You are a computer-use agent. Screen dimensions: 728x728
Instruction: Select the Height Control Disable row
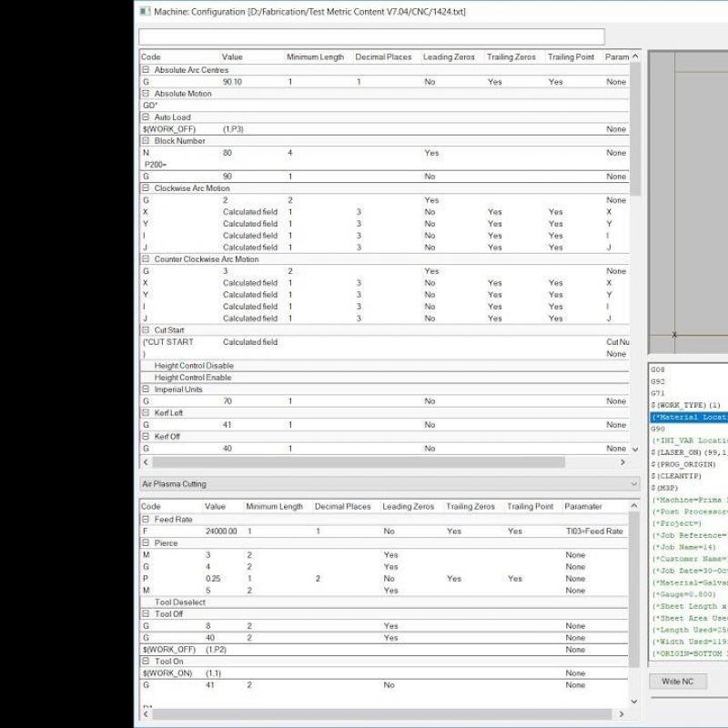click(x=193, y=366)
